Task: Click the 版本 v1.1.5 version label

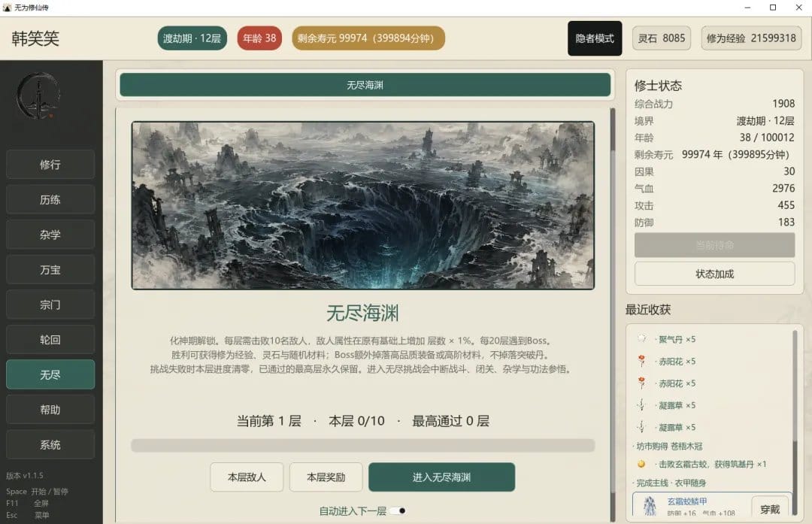Action: (x=25, y=475)
